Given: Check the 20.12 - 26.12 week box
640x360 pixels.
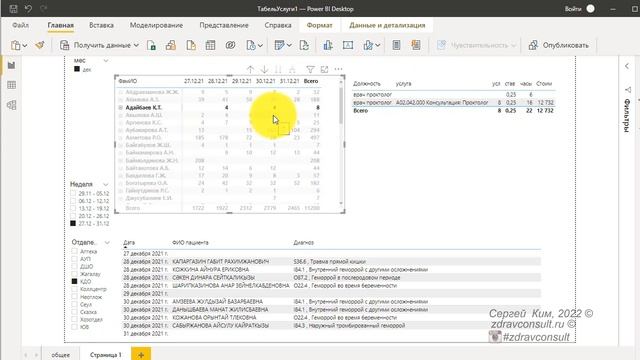Looking at the screenshot, I should coord(73,216).
